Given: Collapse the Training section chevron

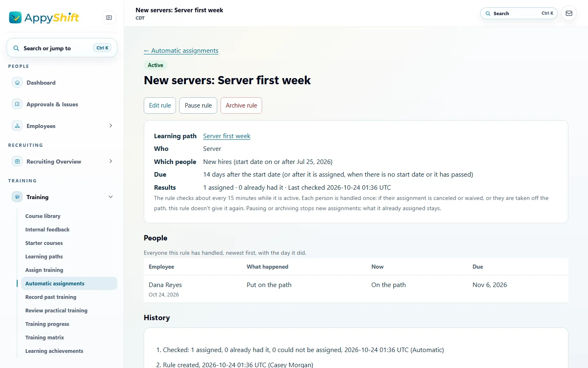Looking at the screenshot, I should click(111, 197).
